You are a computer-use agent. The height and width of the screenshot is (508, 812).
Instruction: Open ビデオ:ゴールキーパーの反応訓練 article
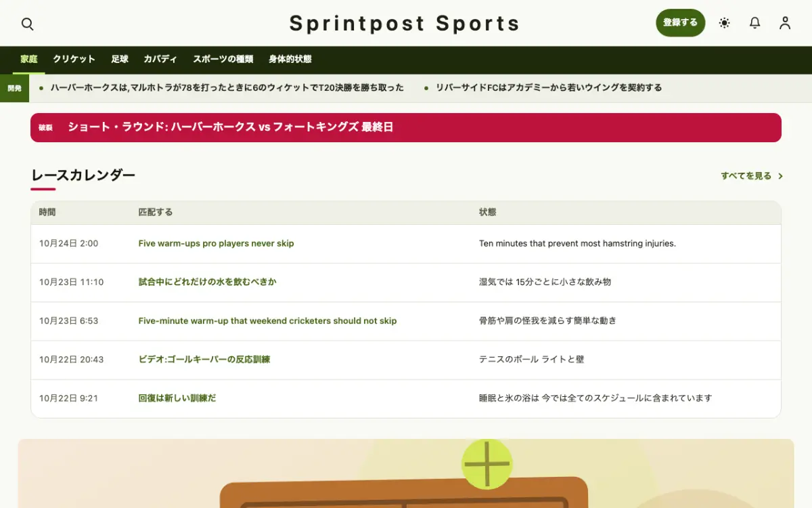click(x=204, y=360)
